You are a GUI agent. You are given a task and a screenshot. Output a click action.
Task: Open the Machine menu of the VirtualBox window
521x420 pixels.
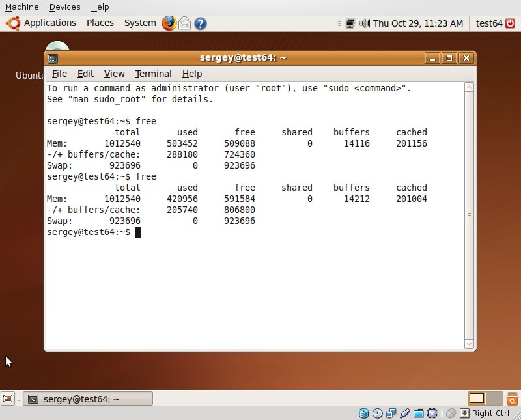click(x=21, y=7)
